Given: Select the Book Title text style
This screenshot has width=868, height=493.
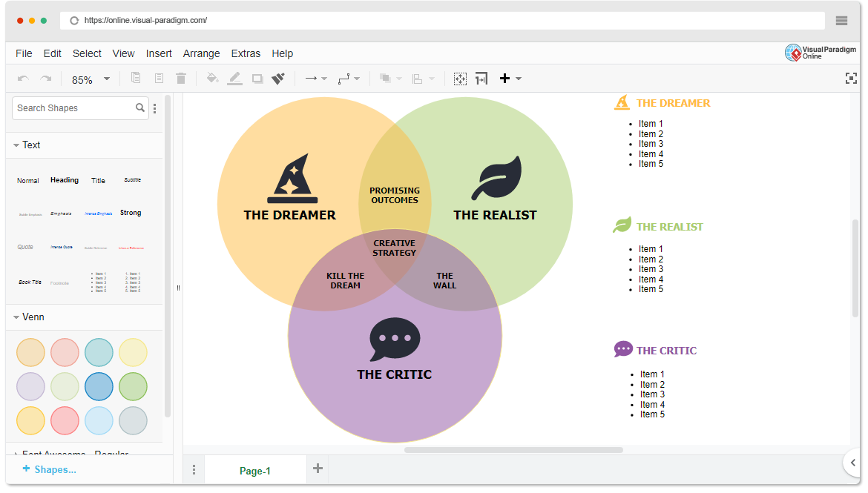Looking at the screenshot, I should pos(30,282).
